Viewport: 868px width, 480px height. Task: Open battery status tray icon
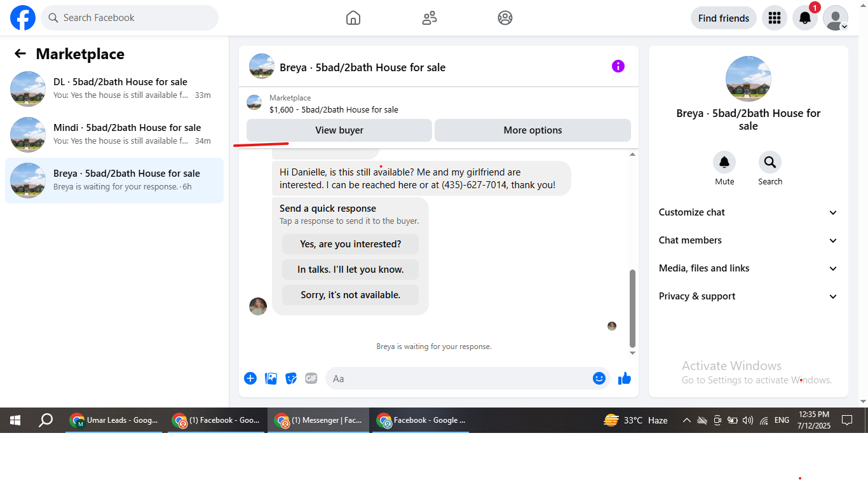732,420
